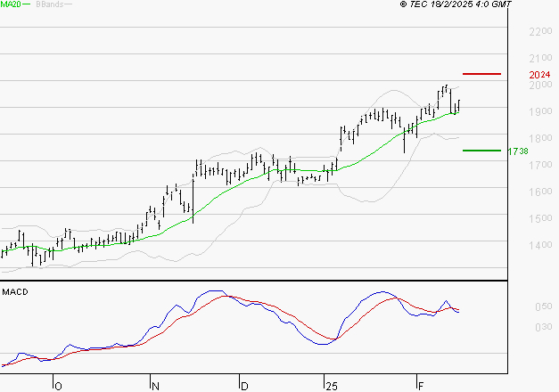Click the green 1738 support value
The width and height of the screenshot is (559, 392).
518,151
